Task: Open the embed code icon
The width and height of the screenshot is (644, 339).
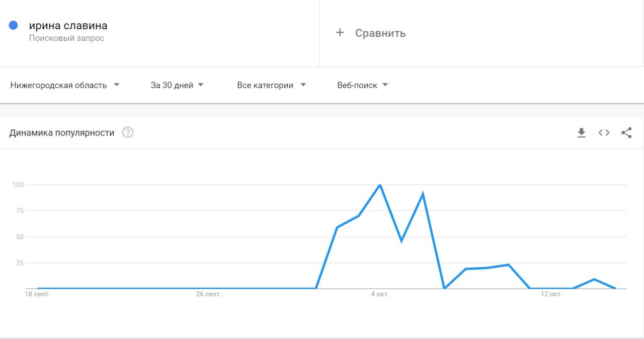Action: point(604,133)
